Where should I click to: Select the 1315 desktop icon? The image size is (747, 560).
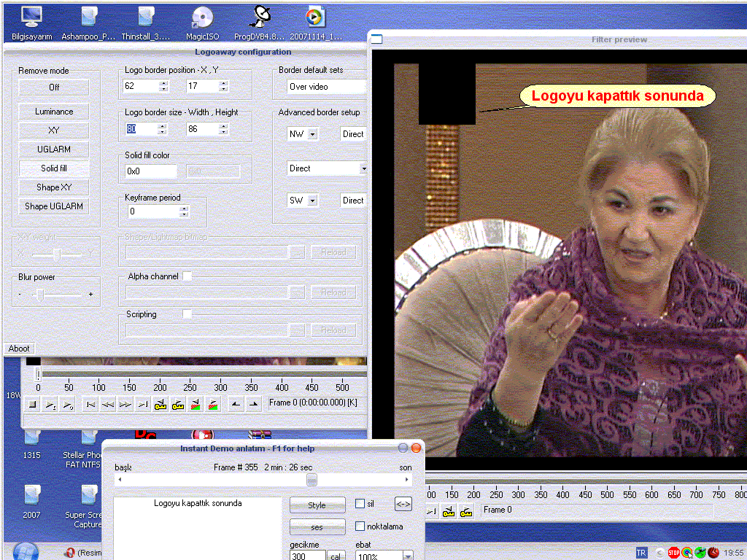tap(32, 444)
